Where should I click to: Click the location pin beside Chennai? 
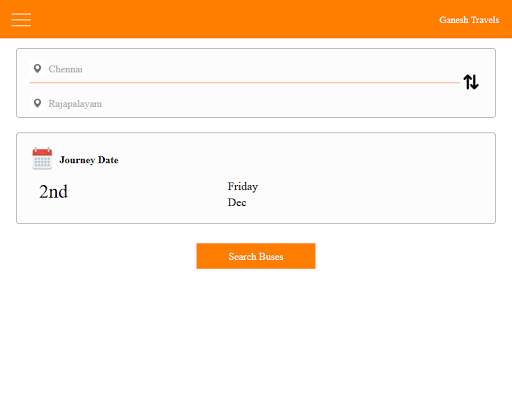37,69
